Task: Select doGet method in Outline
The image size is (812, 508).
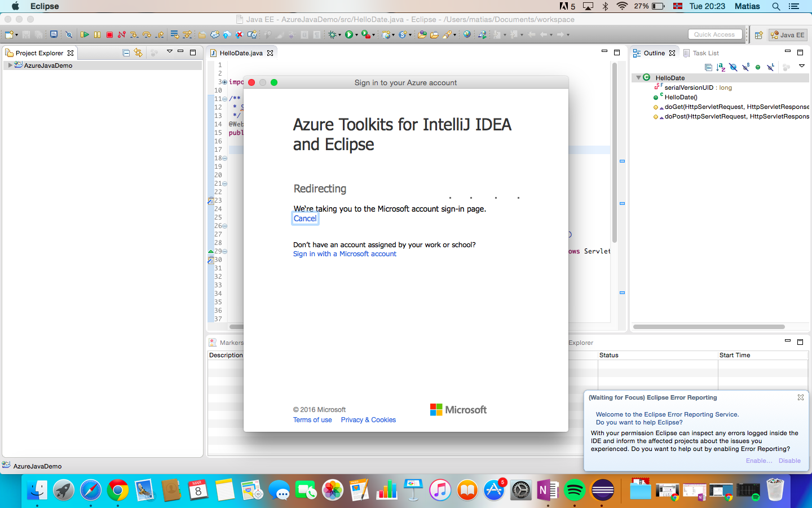Action: pos(731,107)
